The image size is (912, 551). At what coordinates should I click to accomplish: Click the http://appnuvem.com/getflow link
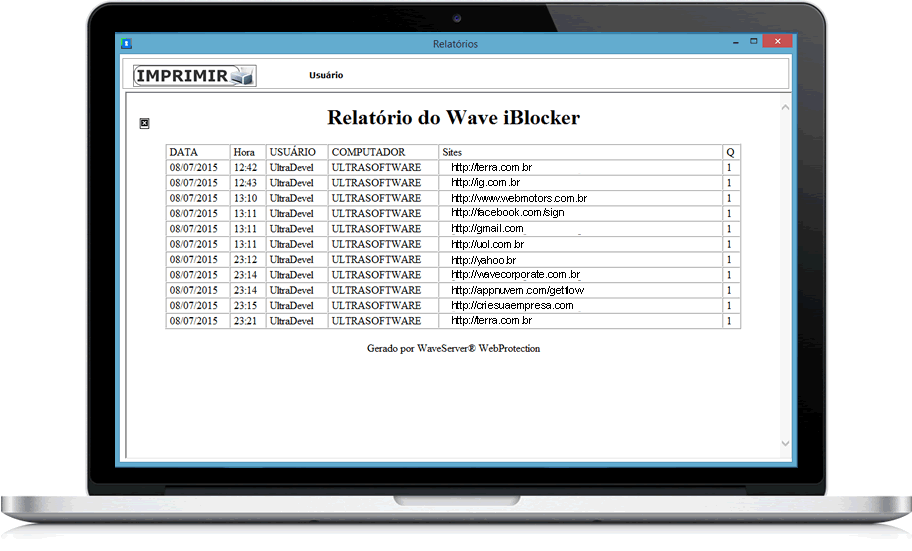point(517,290)
